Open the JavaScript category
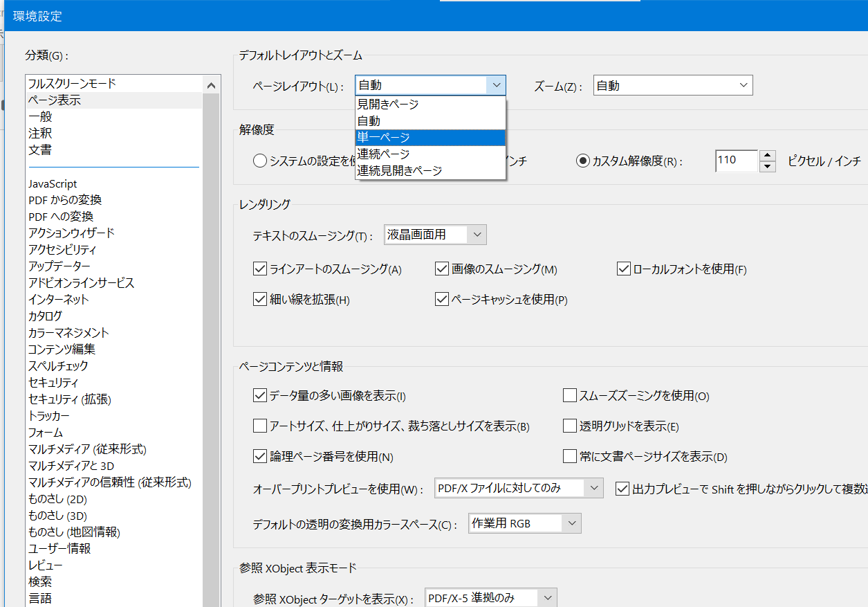Viewport: 868px width, 607px height. 53,184
